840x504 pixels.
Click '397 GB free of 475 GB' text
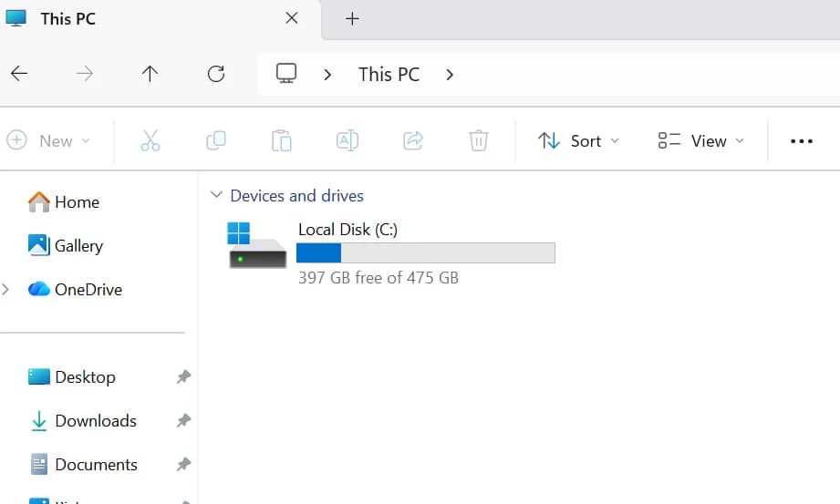coord(379,277)
